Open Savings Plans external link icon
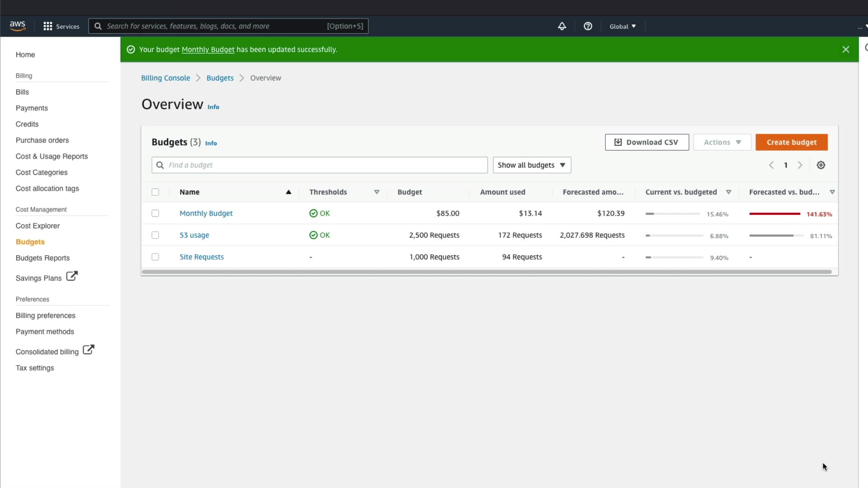Image resolution: width=868 pixels, height=488 pixels. click(x=72, y=276)
